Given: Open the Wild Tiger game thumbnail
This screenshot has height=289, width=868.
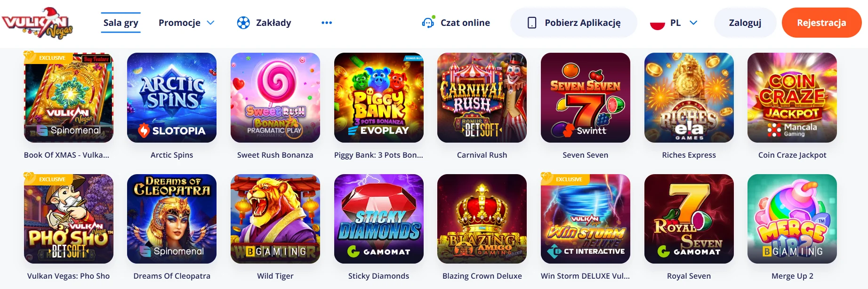Looking at the screenshot, I should pyautogui.click(x=275, y=218).
